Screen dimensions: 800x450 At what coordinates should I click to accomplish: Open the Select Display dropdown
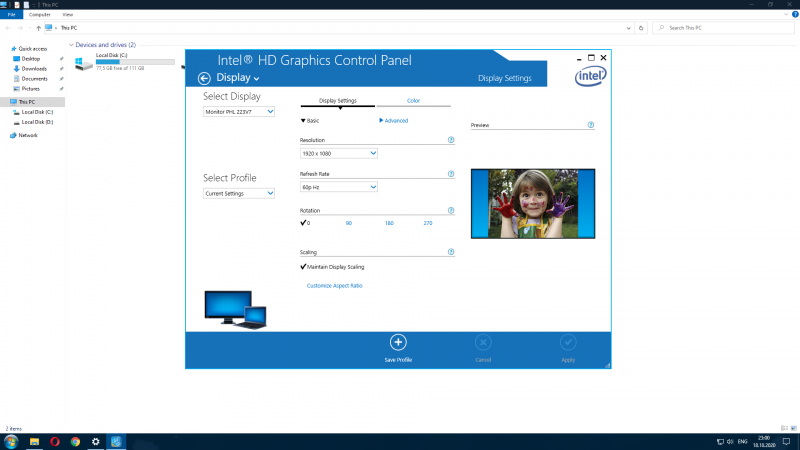238,112
